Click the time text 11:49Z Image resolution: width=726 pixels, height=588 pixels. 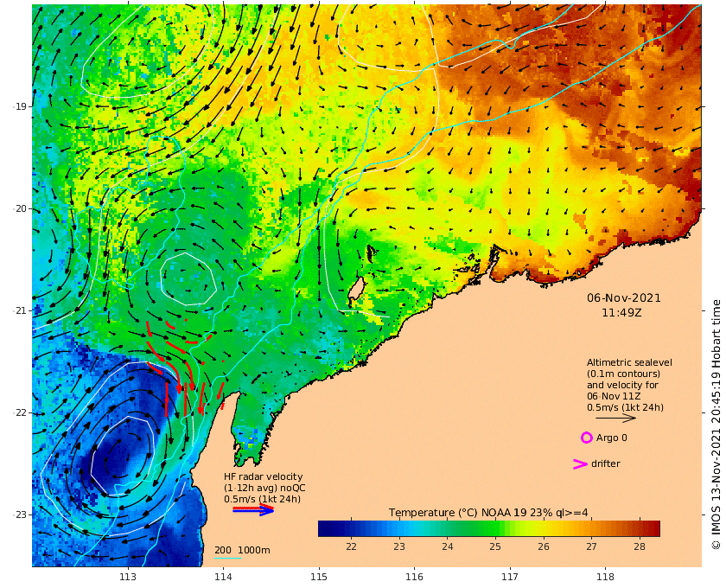coord(621,313)
